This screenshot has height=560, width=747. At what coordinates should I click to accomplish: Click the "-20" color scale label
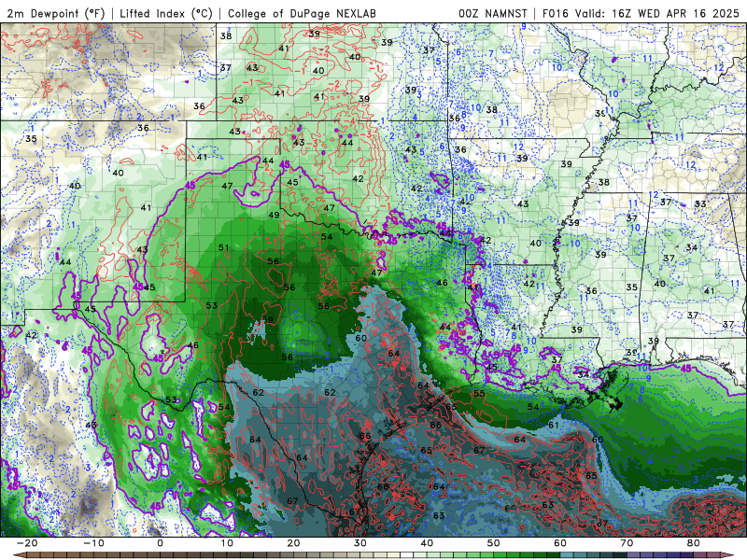pos(27,543)
